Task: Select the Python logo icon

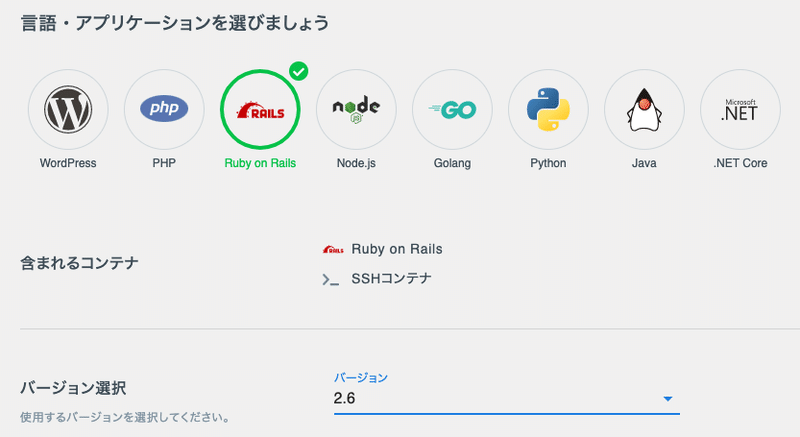Action: (548, 110)
